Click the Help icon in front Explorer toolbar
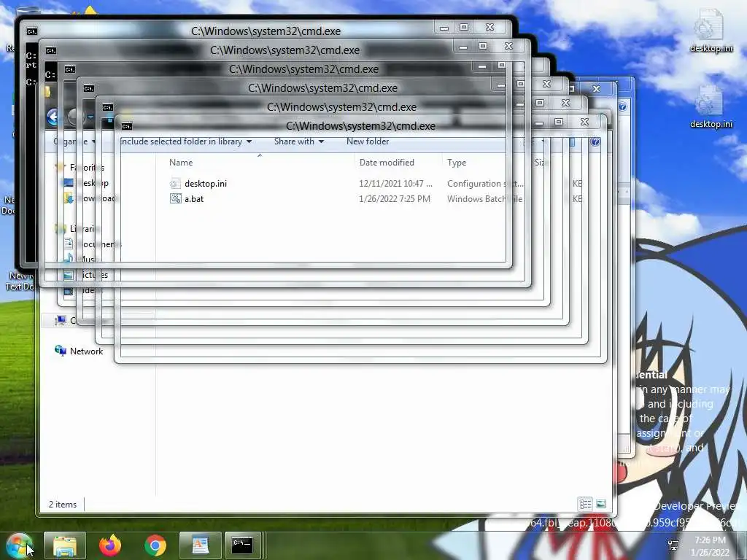The height and width of the screenshot is (560, 747). click(595, 142)
